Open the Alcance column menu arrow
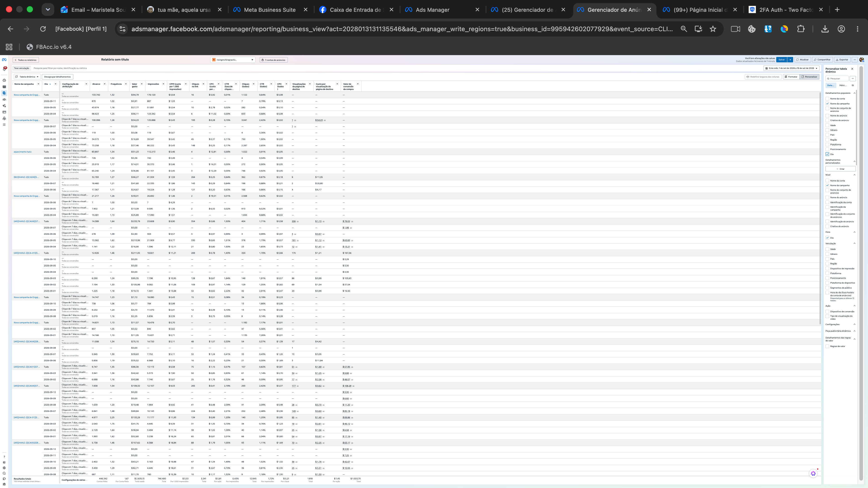This screenshot has width=868, height=488. (x=104, y=84)
